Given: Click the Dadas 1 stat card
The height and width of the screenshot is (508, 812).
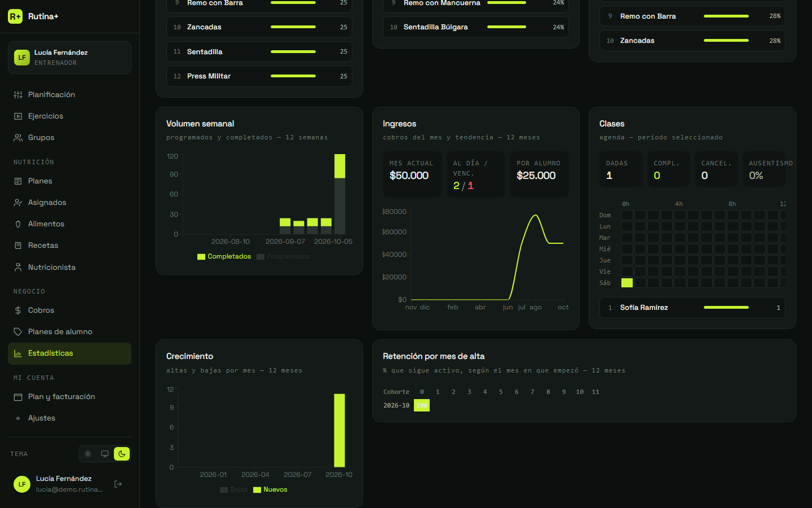Looking at the screenshot, I should (621, 169).
